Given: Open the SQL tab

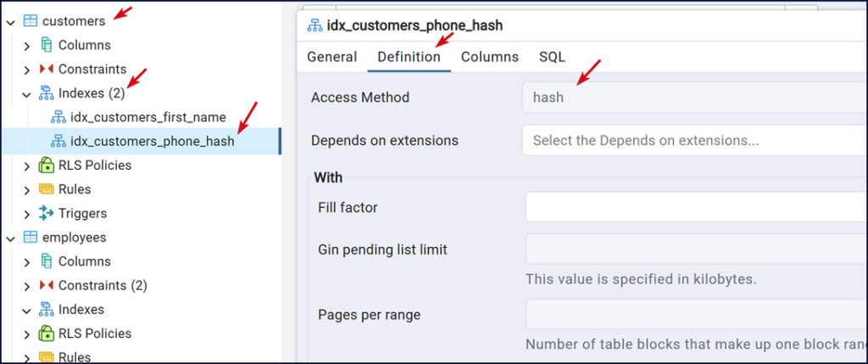Looking at the screenshot, I should [552, 57].
